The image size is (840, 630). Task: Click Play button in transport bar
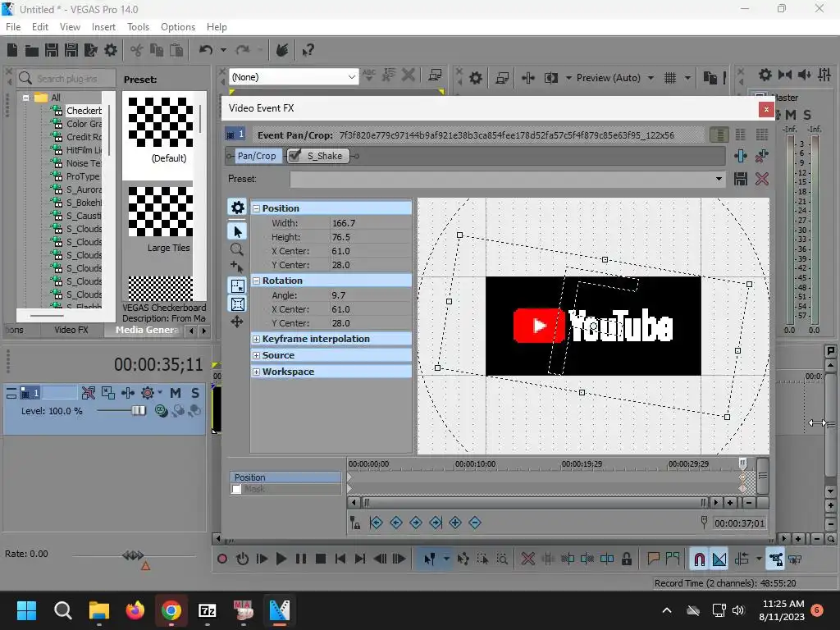[281, 559]
